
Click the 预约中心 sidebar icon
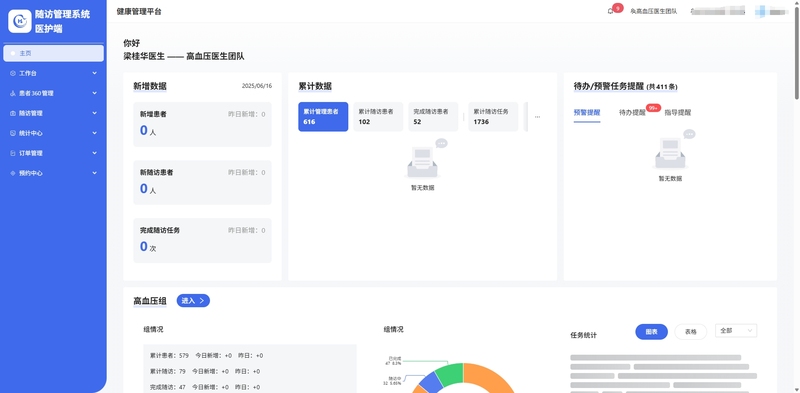click(x=13, y=173)
